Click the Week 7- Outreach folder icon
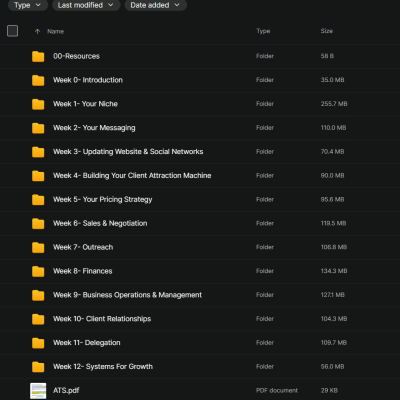 (38, 247)
